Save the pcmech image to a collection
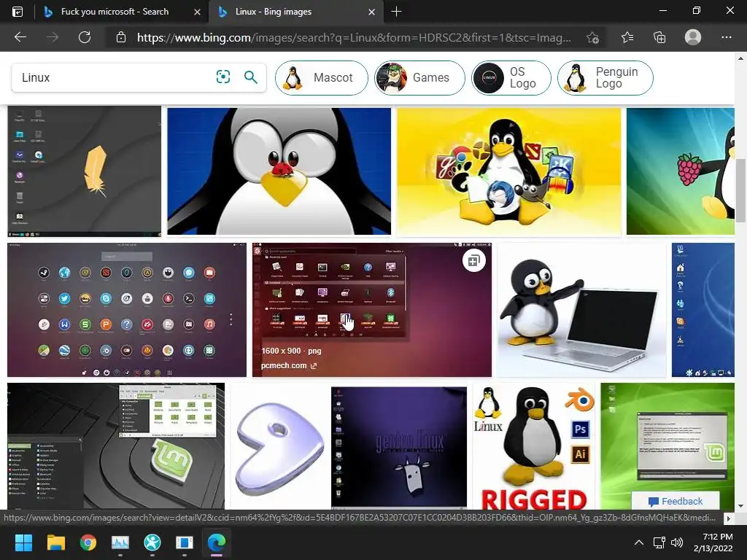 (473, 260)
